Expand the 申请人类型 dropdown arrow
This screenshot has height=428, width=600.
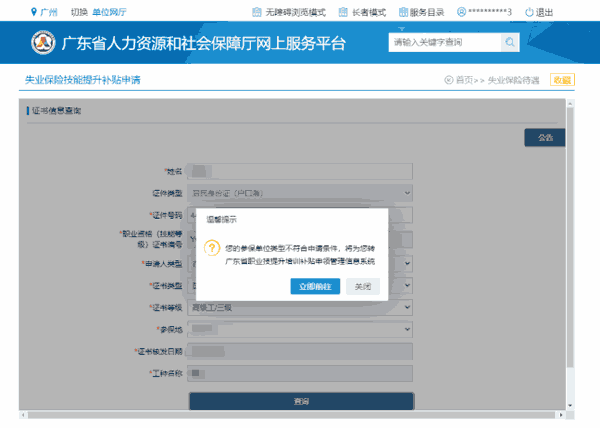[407, 264]
